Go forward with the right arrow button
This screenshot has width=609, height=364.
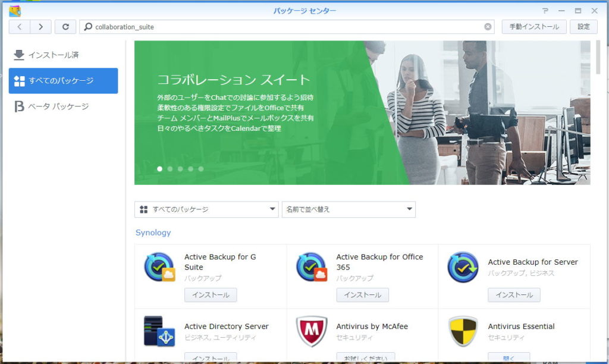tap(41, 27)
